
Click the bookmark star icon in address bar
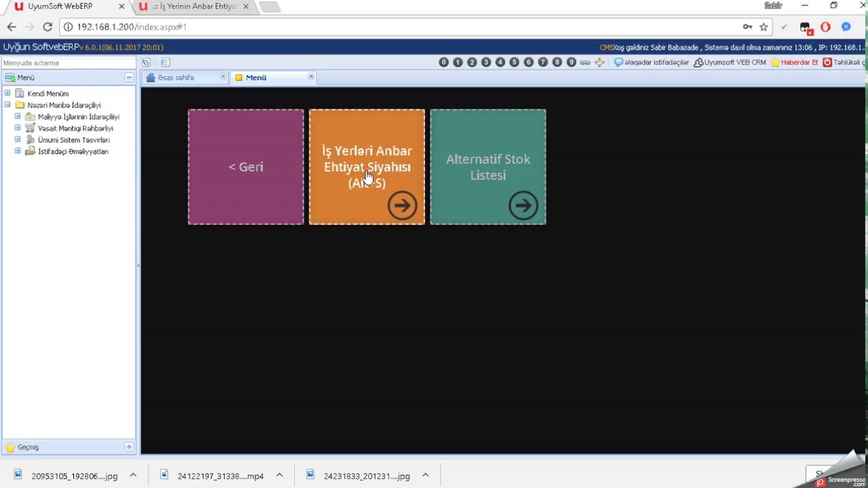point(764,26)
